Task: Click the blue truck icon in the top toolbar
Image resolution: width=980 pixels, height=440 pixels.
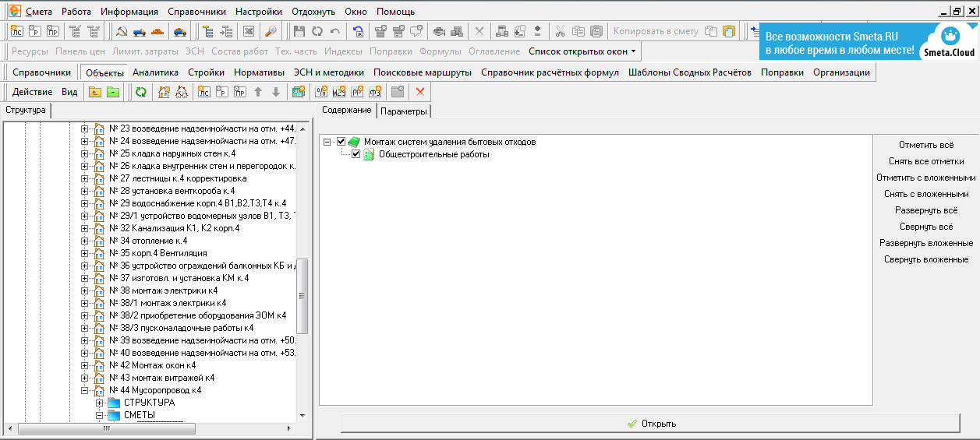Action: tap(140, 31)
